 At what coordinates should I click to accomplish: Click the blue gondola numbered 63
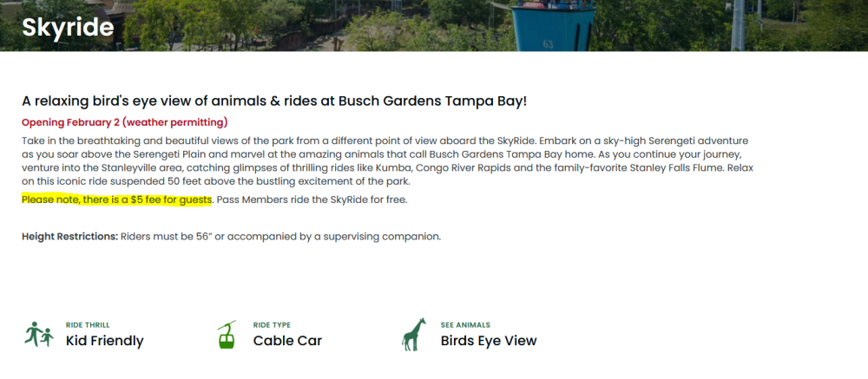click(x=546, y=24)
